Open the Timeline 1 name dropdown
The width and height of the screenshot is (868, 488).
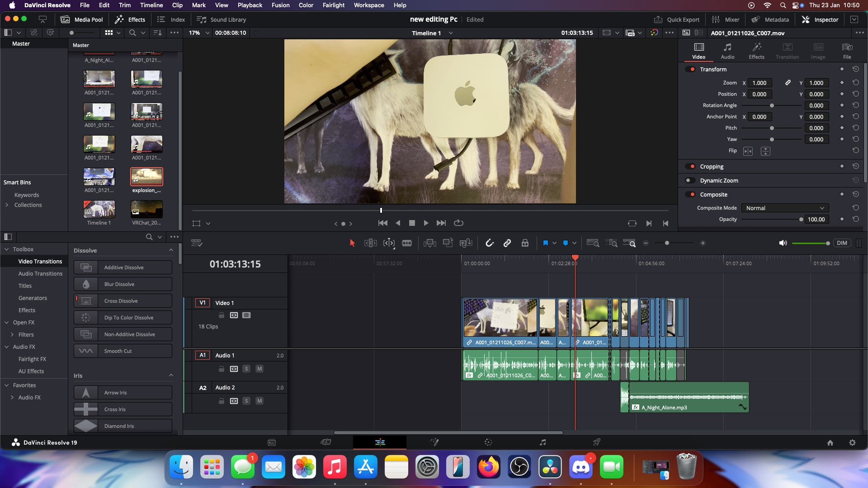coord(451,33)
